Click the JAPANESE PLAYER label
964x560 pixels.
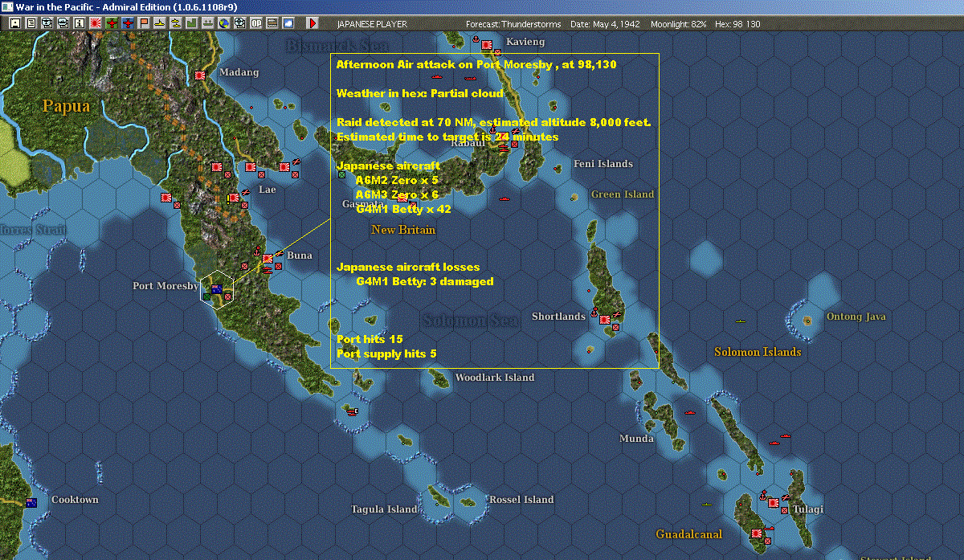click(372, 24)
